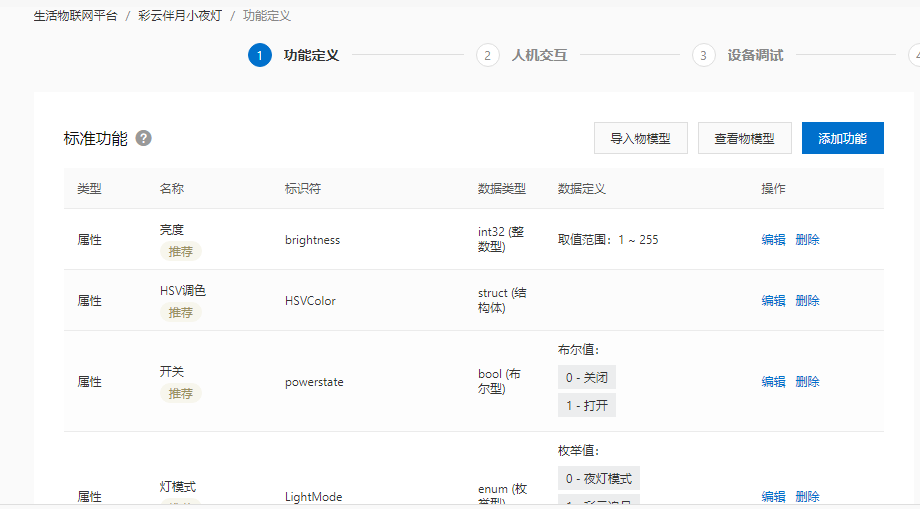Click the 属性 type cell of 亮度 row

(89, 240)
